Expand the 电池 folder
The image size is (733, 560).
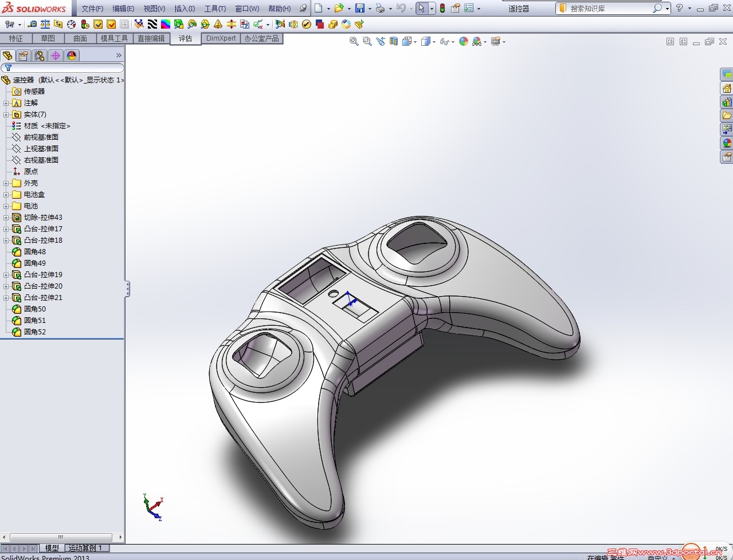6,206
